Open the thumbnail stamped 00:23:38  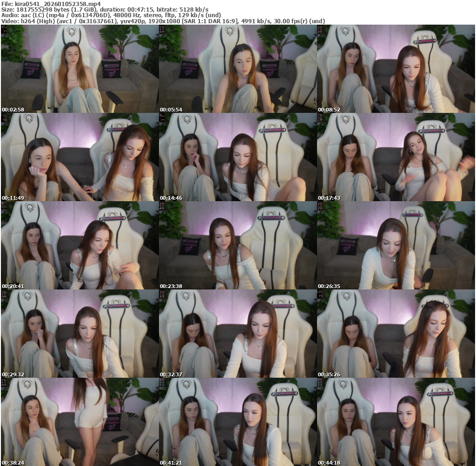238,245
